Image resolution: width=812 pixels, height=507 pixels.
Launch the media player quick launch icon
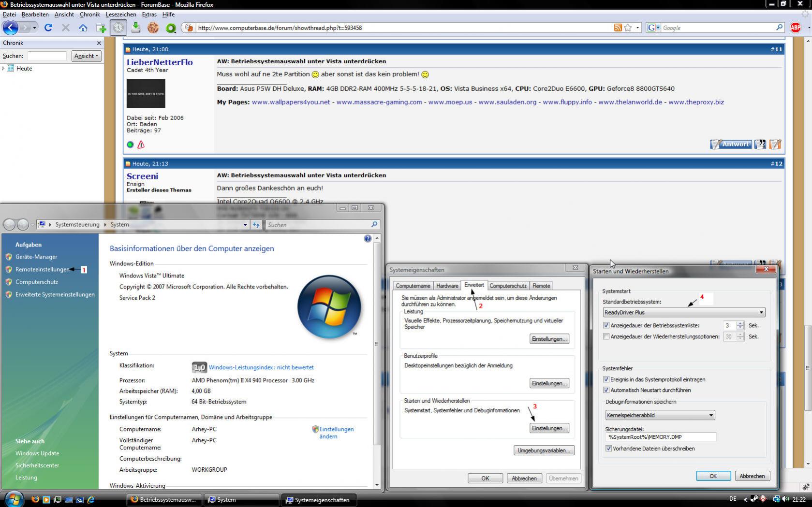[46, 499]
